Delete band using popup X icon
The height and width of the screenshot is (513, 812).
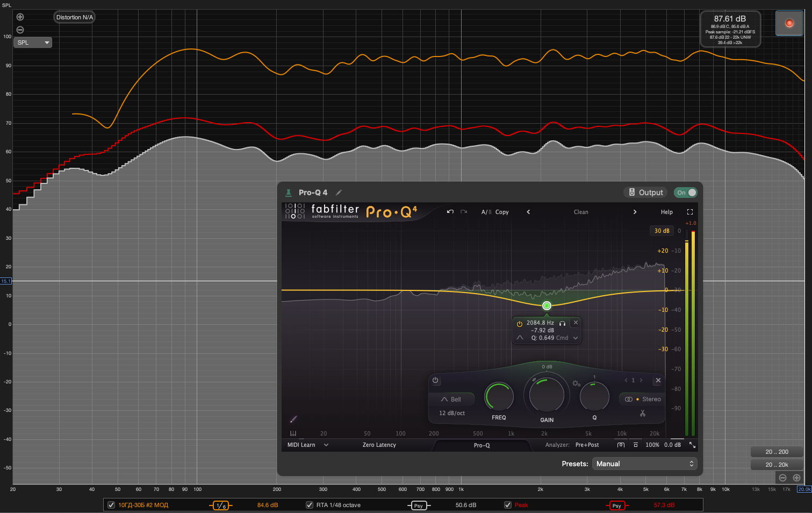[x=576, y=323]
